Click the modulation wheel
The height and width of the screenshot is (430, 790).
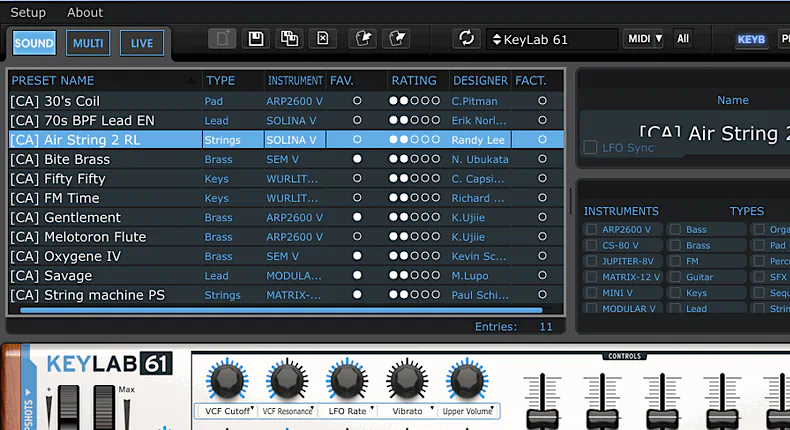point(104,408)
